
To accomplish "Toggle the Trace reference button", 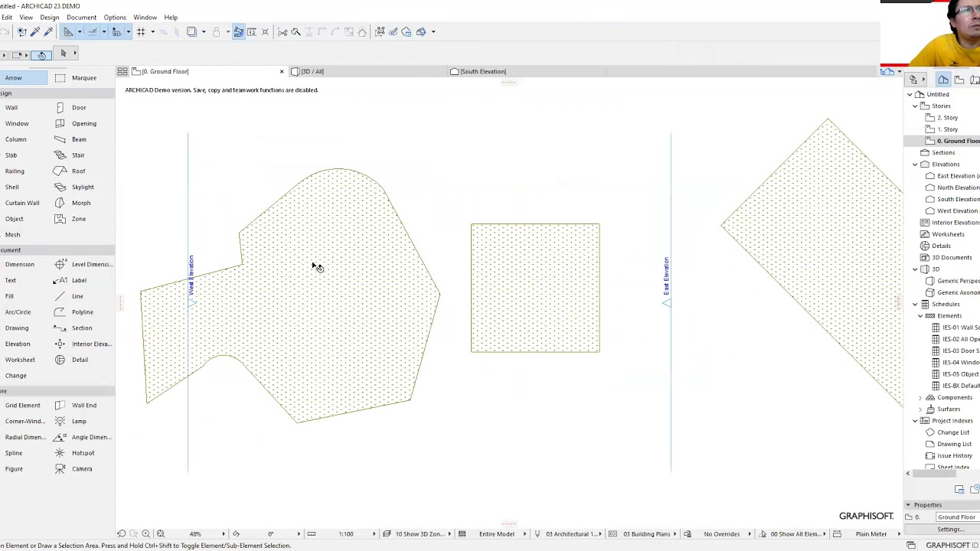I will coord(191,31).
